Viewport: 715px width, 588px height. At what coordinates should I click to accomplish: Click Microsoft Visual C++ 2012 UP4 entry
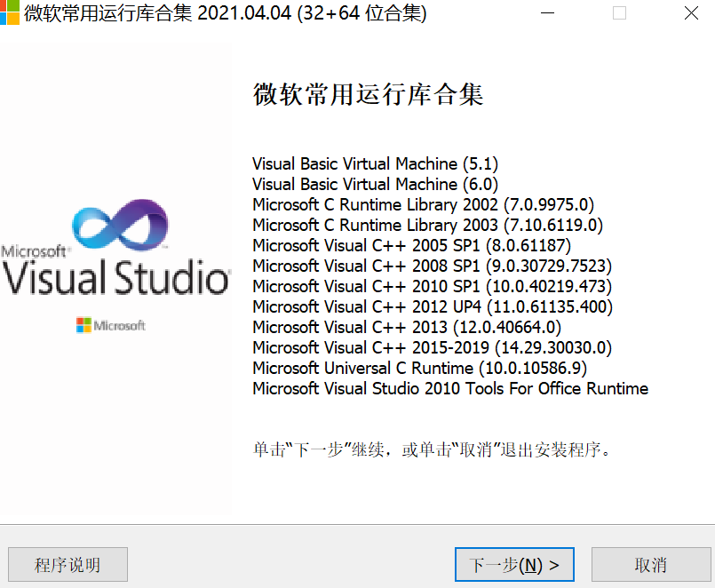coord(433,306)
